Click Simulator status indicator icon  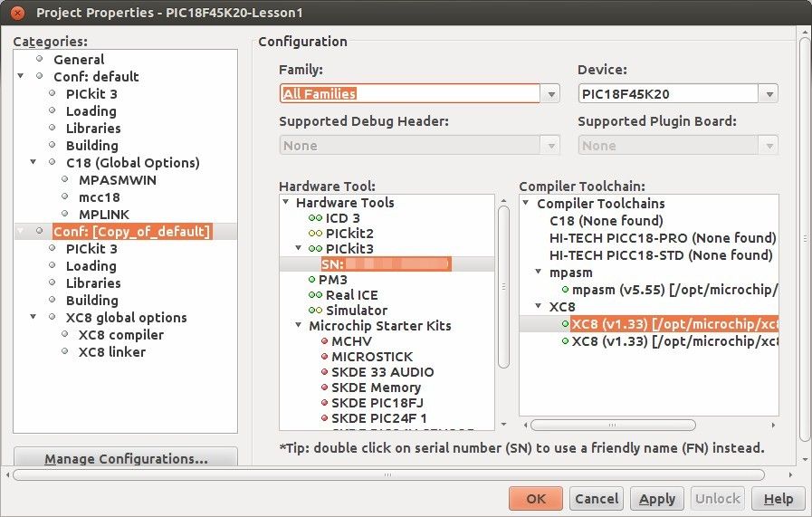pyautogui.click(x=315, y=311)
